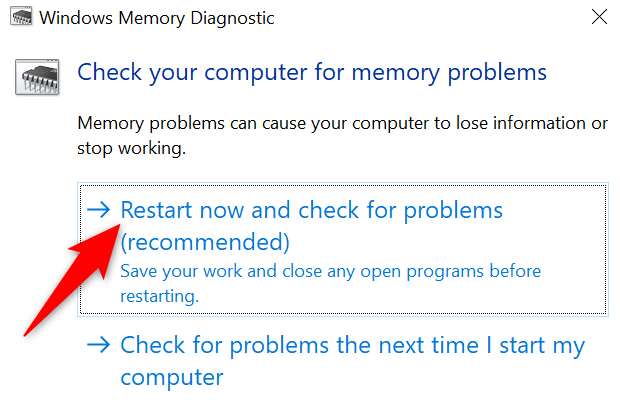The height and width of the screenshot is (402, 620).
Task: Click the word "computer" ending the second option
Action: [x=172, y=377]
